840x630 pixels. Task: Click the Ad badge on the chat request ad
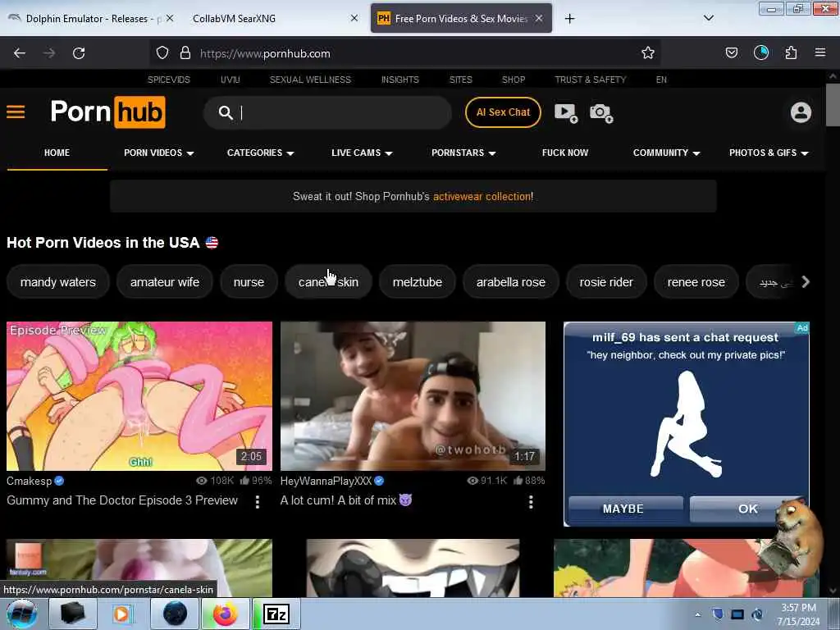coord(802,328)
